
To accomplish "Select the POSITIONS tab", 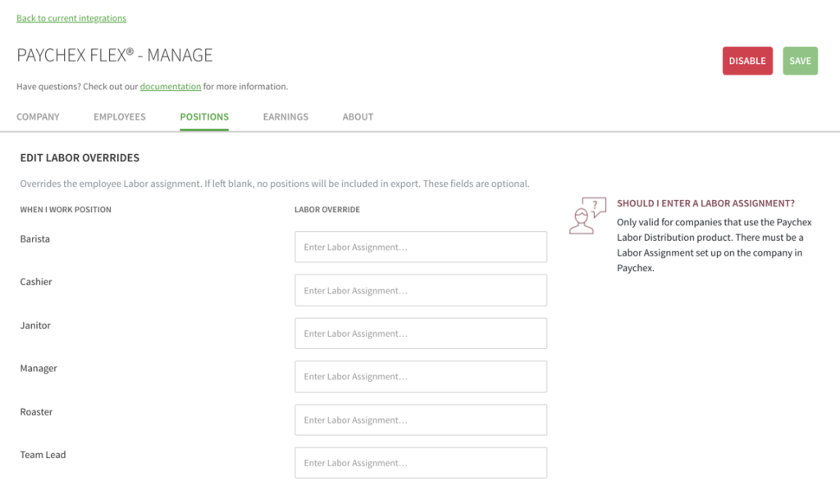I will (x=203, y=116).
